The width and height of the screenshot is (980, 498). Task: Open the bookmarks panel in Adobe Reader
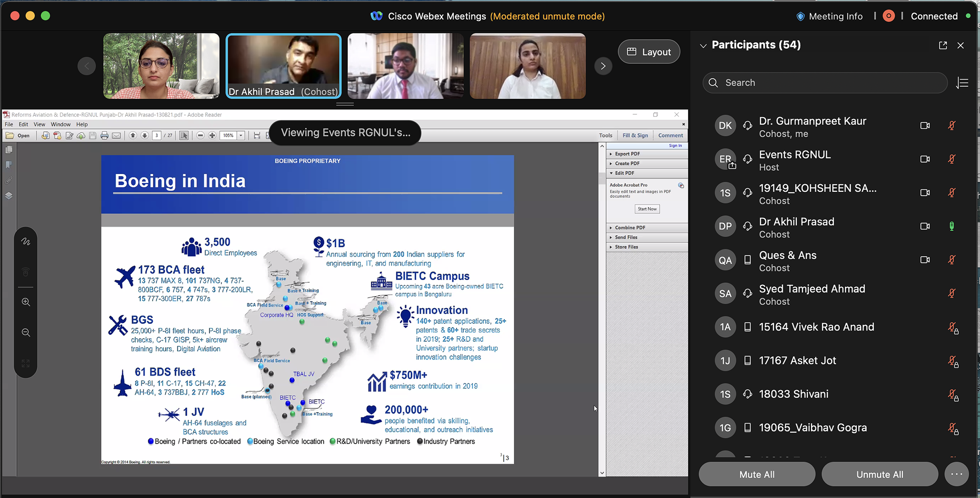(x=9, y=165)
